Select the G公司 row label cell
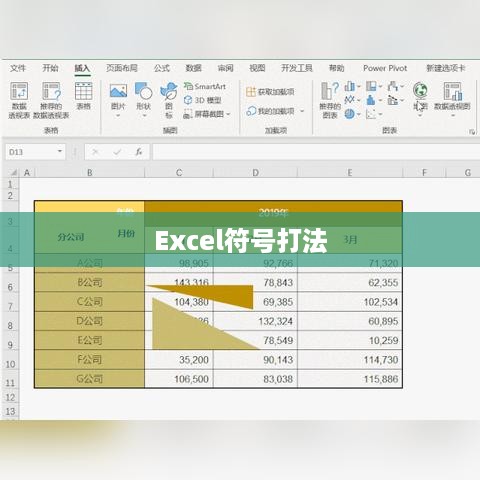Viewport: 480px width, 480px height. tap(90, 379)
